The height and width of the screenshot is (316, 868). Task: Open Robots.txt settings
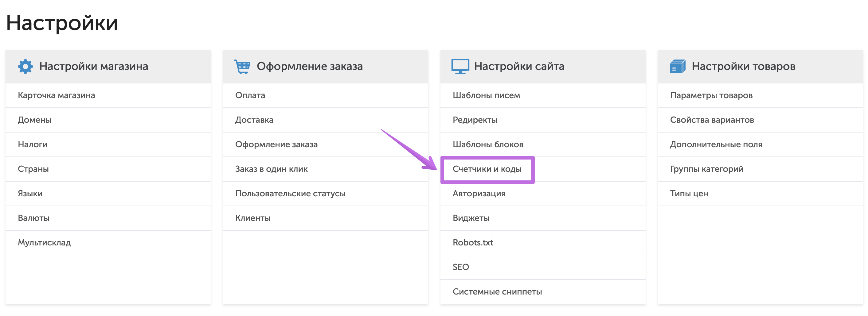[x=473, y=243]
